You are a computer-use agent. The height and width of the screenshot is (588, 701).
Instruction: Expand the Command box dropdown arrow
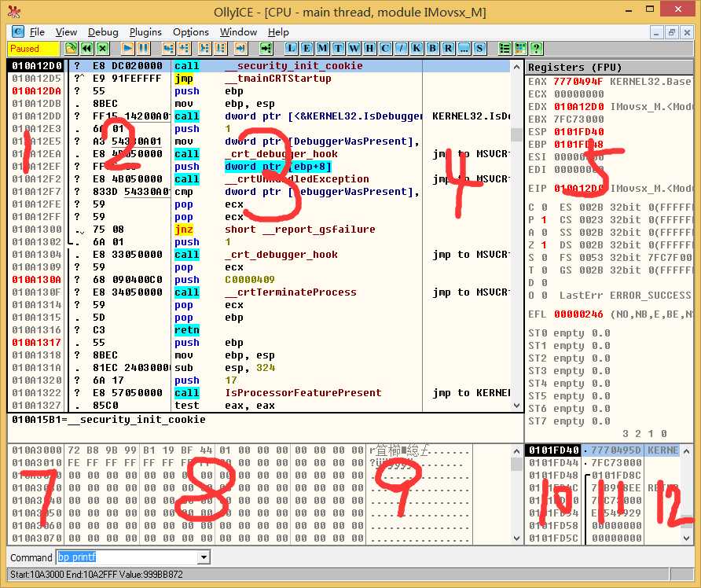[204, 557]
